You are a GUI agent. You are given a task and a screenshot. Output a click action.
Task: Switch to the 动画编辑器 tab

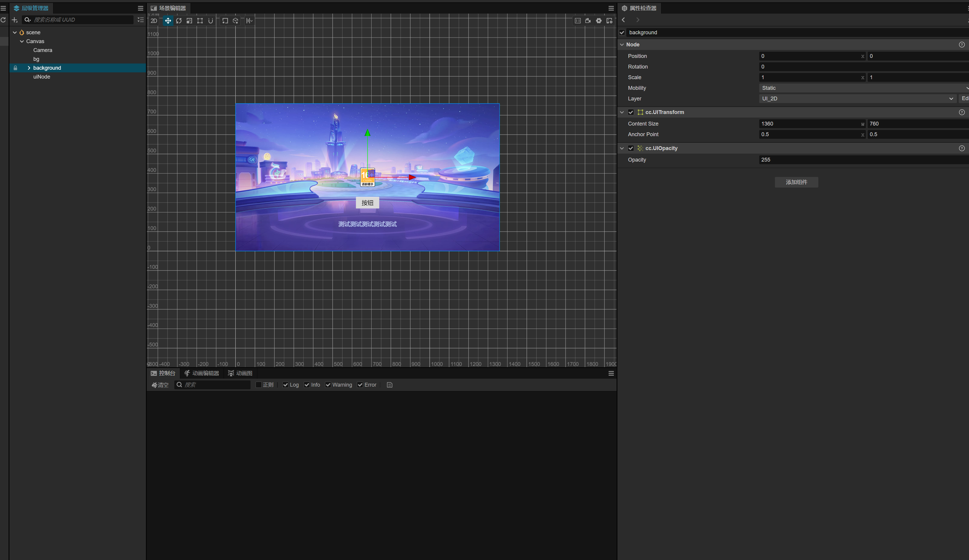(201, 373)
